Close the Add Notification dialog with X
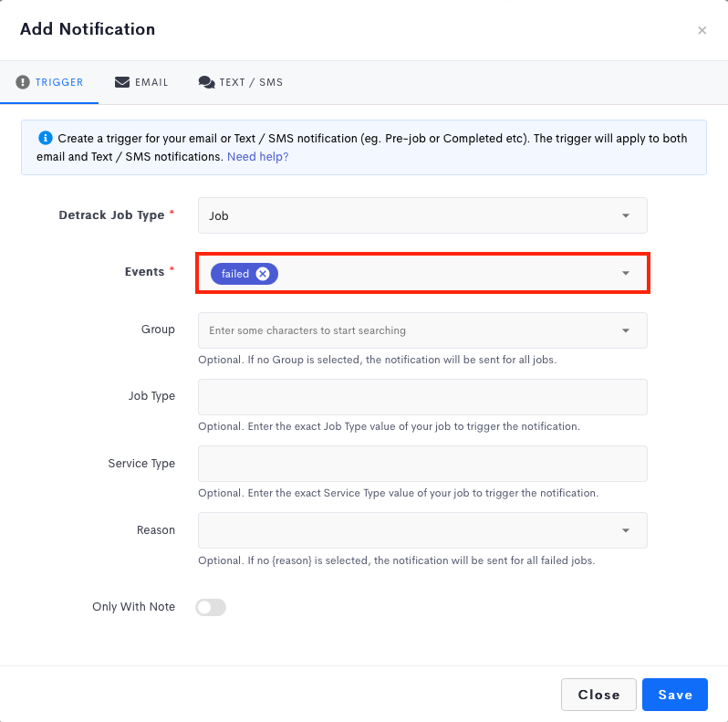 point(702,30)
